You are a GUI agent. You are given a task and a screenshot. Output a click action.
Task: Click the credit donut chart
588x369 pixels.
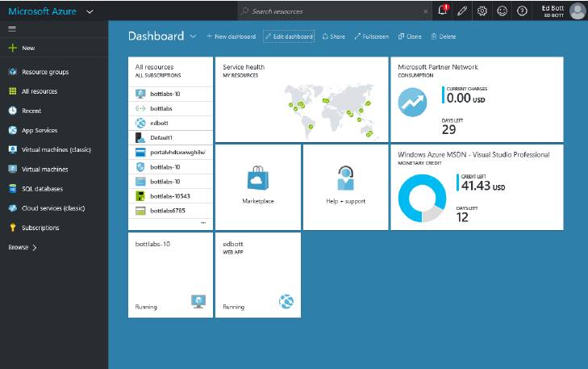pos(423,198)
